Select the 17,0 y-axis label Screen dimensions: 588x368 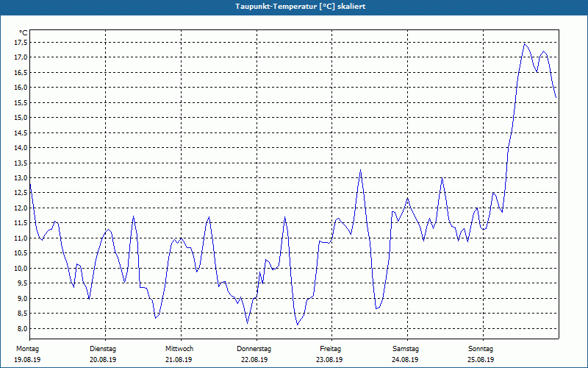tap(21, 57)
